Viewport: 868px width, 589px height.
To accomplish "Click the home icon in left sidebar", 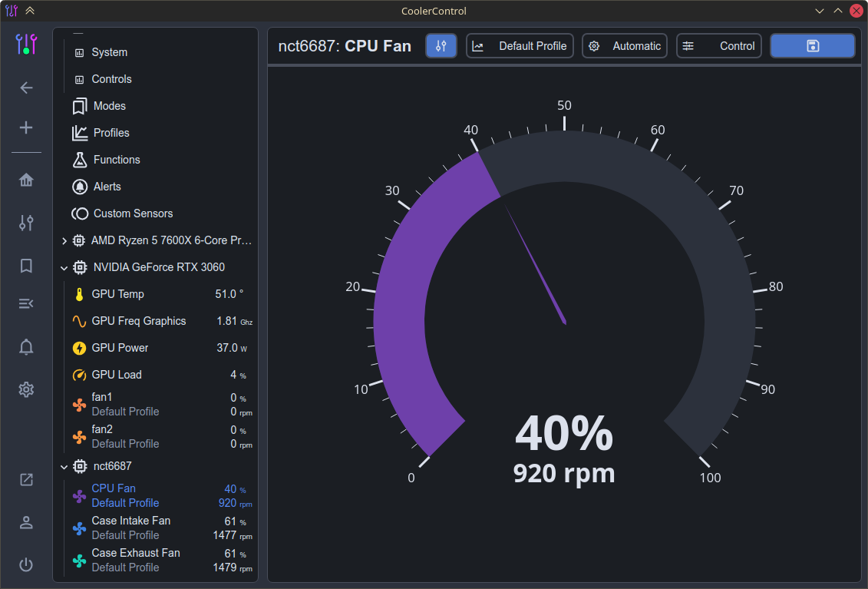I will pos(26,180).
